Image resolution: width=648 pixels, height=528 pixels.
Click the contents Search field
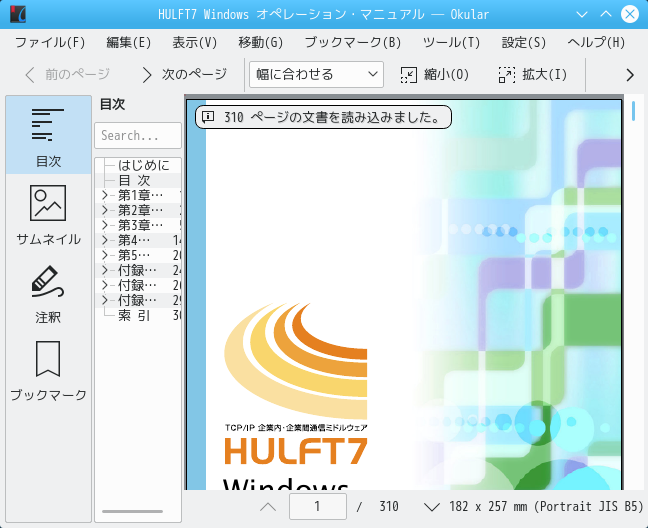point(138,135)
